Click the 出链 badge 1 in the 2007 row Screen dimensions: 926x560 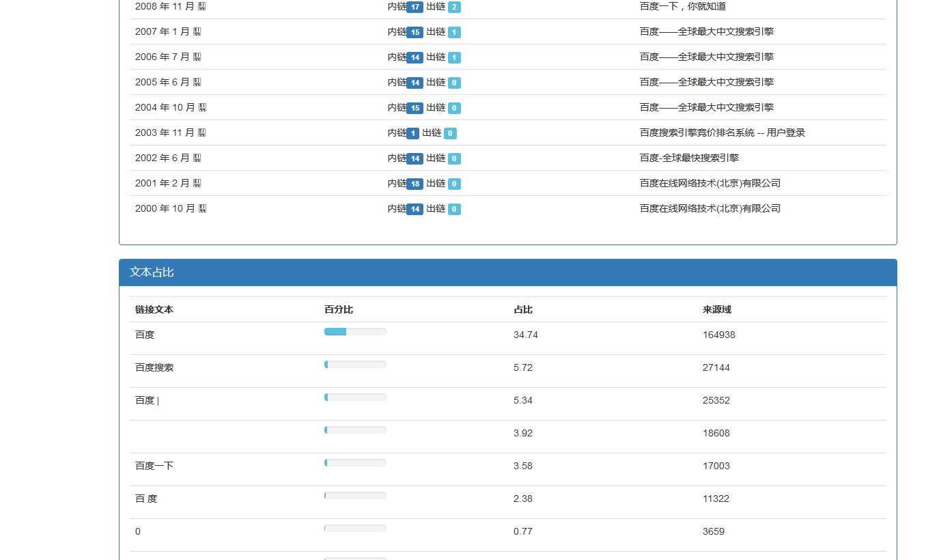[x=454, y=32]
